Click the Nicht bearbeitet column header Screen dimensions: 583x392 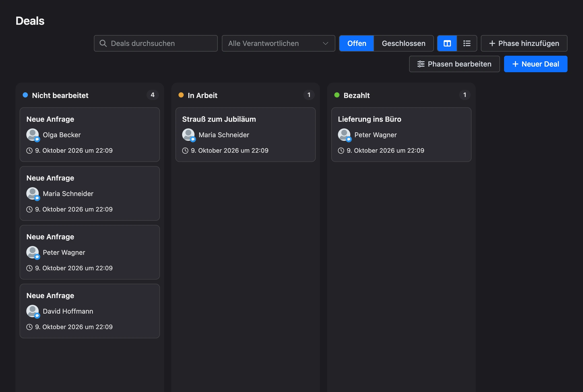point(60,95)
